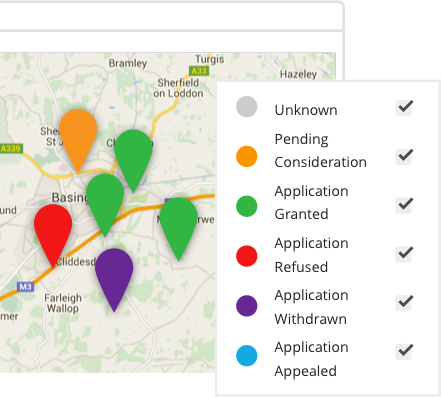Uncheck the Unknown status checkbox

404,107
